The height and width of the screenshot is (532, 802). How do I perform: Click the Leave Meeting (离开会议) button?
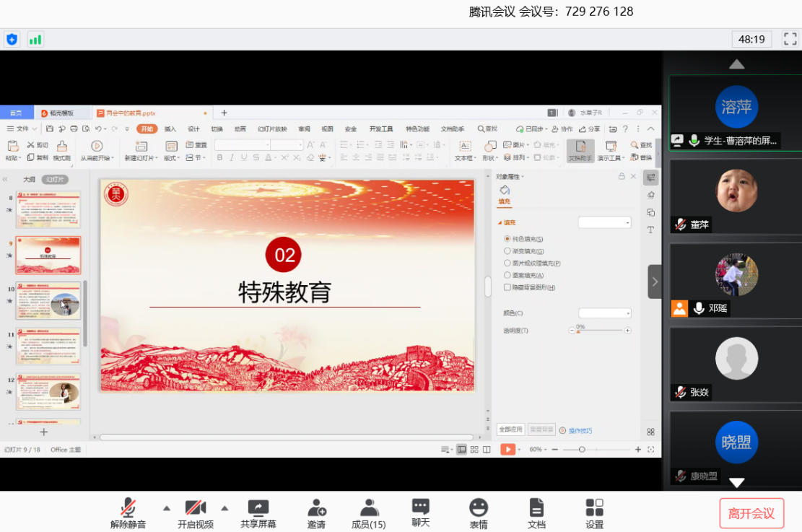[x=751, y=513]
